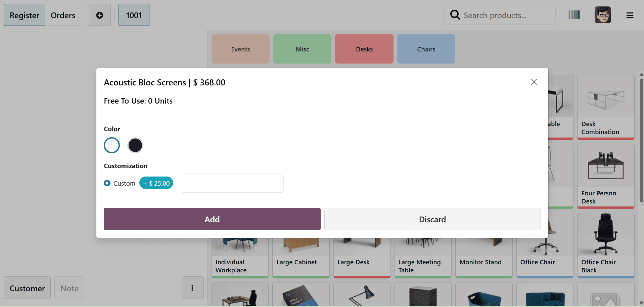Select order 1001
This screenshot has height=307, width=644.
tap(134, 15)
